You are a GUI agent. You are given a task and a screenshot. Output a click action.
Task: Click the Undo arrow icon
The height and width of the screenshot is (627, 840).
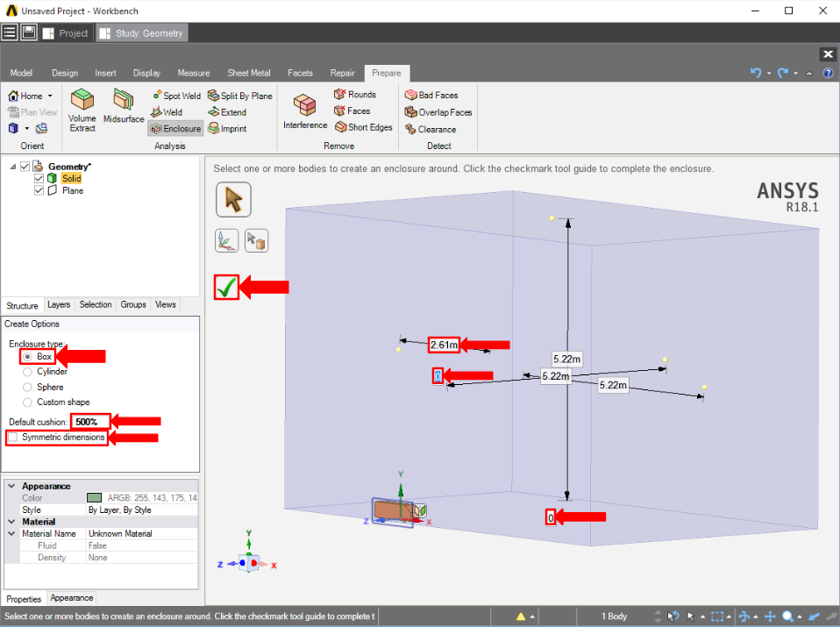click(756, 73)
